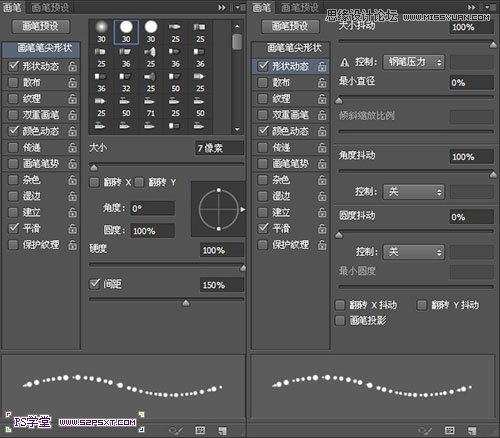Click 形状动态 label in Shape Dynamics panel
Viewport: 500px width, 438px height.
(x=290, y=66)
